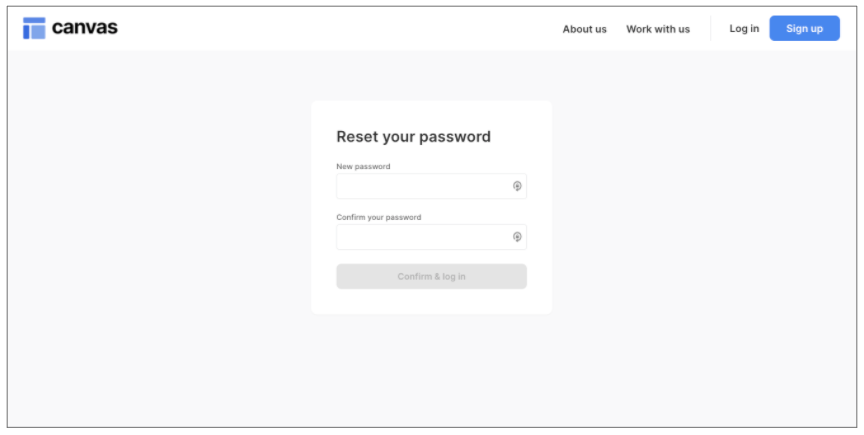Click empty space inside the white card
This screenshot has width=864, height=435.
tap(431, 302)
